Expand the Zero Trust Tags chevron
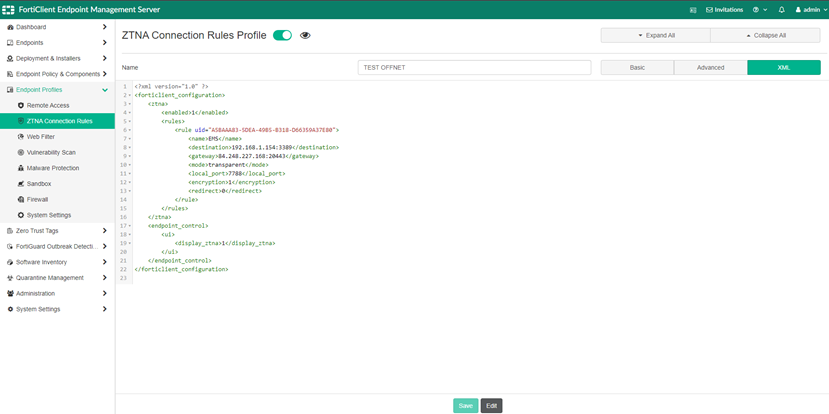 [x=105, y=231]
